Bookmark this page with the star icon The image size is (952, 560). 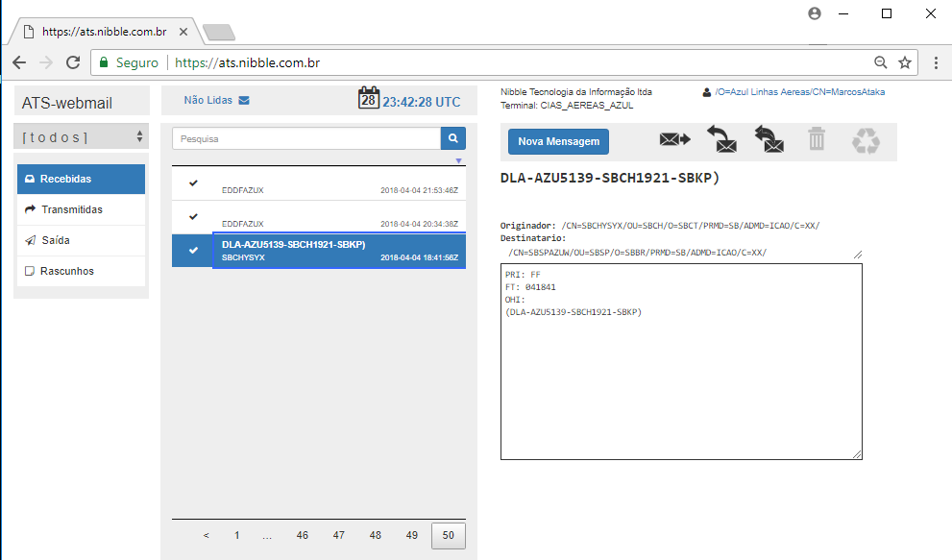[x=904, y=62]
